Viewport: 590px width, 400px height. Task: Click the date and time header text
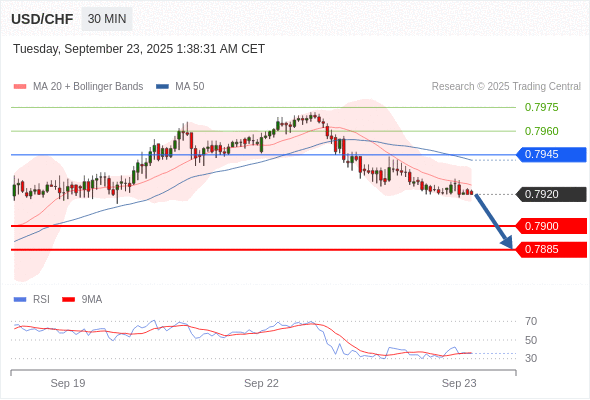pyautogui.click(x=139, y=49)
